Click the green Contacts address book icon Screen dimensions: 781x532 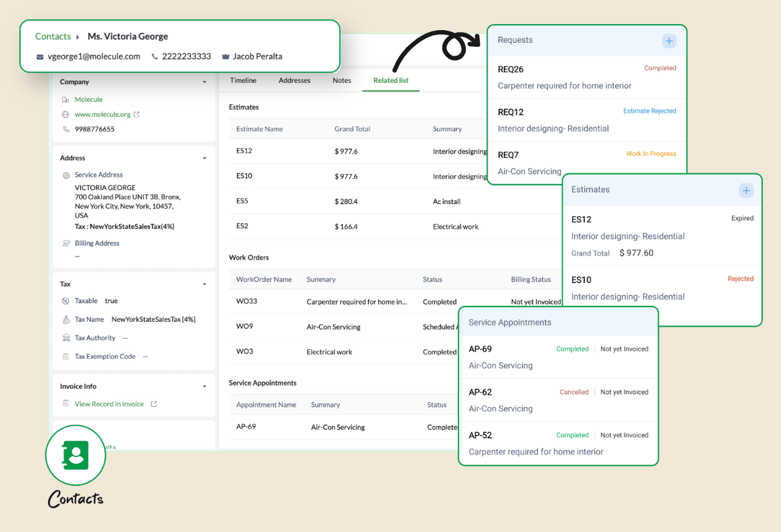[76, 455]
